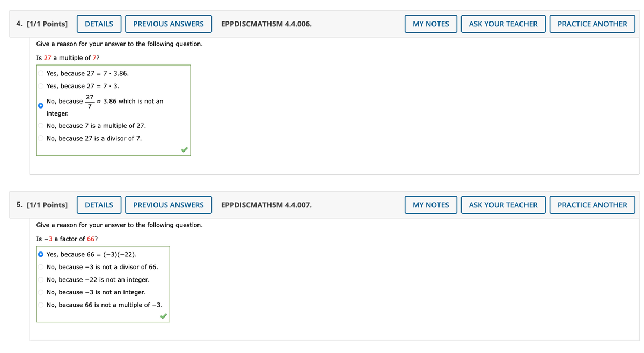Click green checkmark in question 5

coord(163,316)
